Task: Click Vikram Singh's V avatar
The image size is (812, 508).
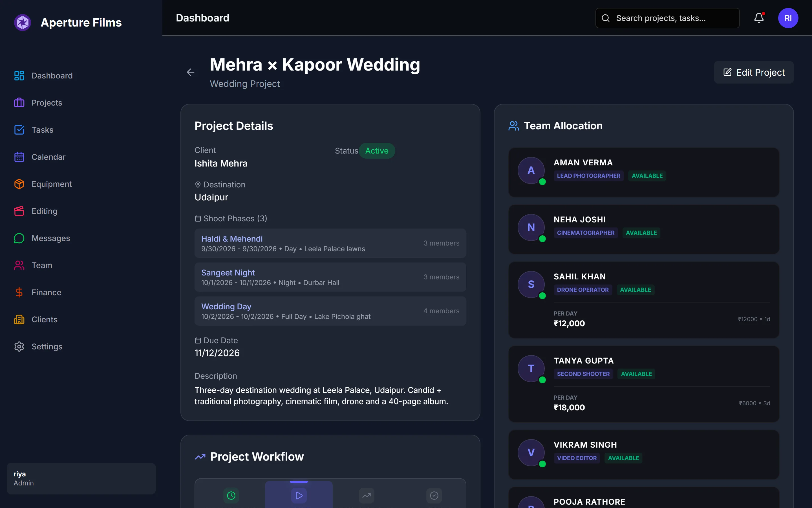Action: [531, 453]
